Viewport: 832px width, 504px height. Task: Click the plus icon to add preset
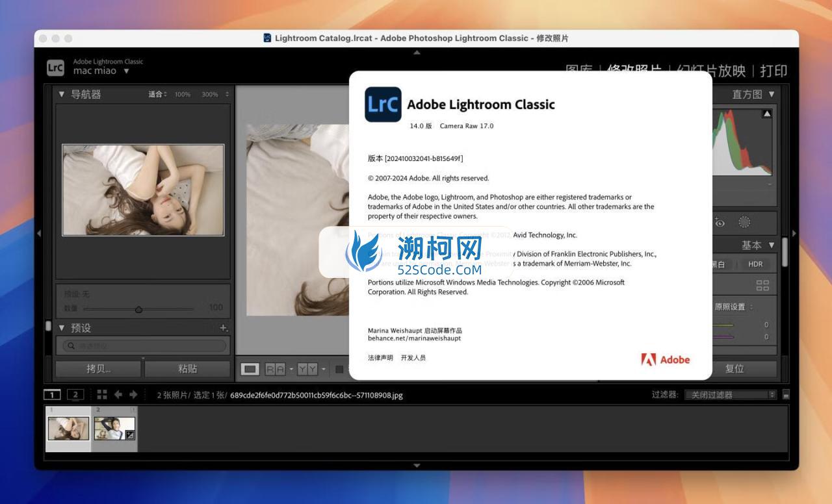tap(224, 328)
